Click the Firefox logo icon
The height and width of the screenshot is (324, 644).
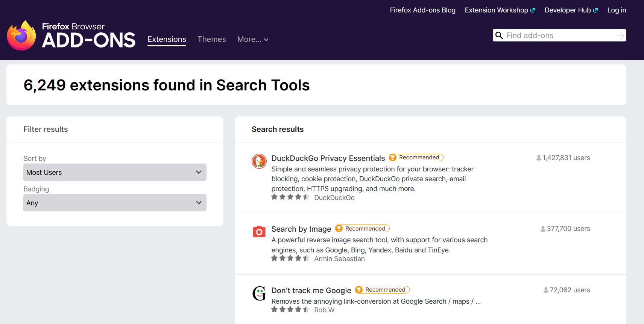point(21,35)
